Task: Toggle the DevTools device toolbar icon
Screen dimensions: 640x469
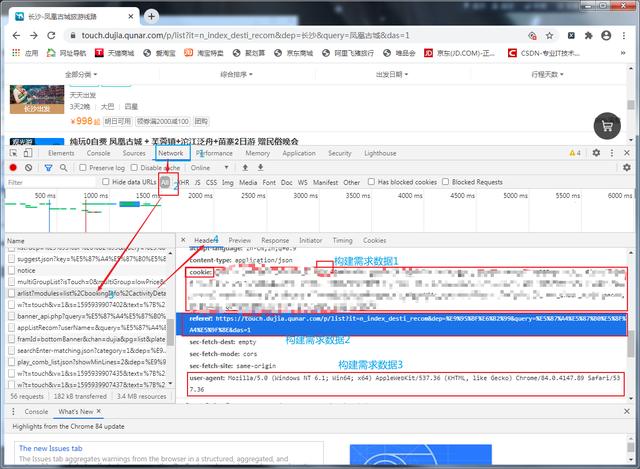Action: pos(27,153)
